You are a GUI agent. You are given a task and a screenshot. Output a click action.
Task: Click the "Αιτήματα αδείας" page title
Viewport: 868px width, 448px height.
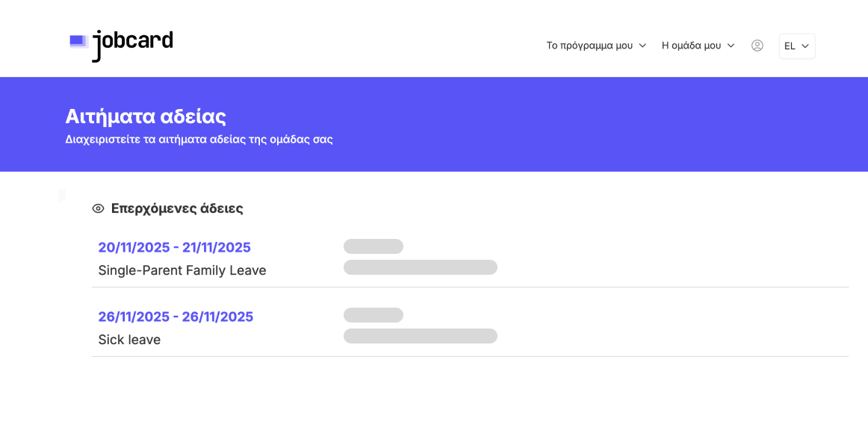[146, 116]
